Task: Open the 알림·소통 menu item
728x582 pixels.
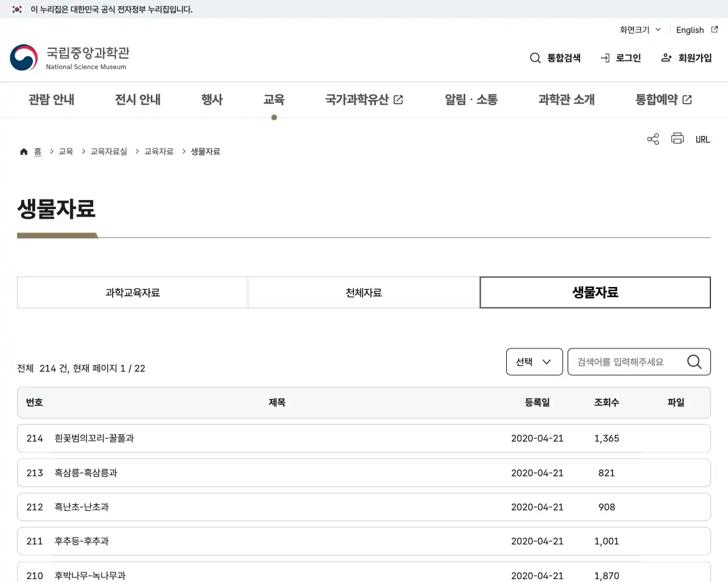Action: coord(470,99)
